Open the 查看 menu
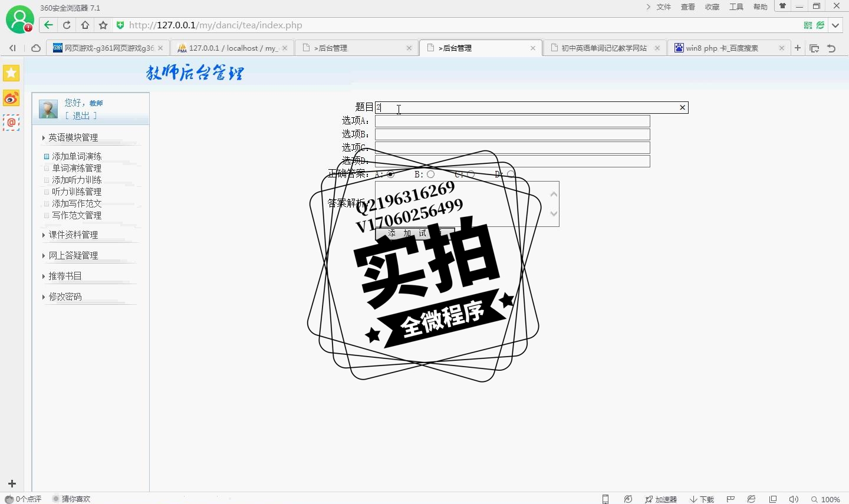The width and height of the screenshot is (849, 504). click(688, 7)
